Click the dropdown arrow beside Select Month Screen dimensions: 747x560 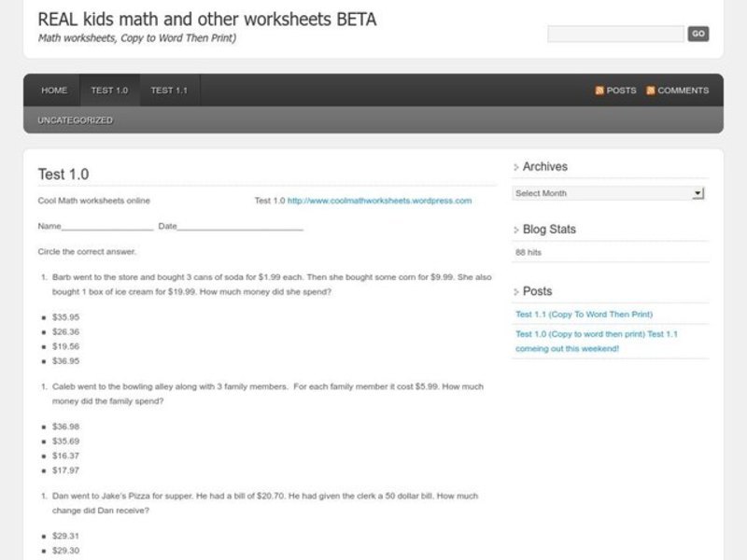tap(696, 193)
